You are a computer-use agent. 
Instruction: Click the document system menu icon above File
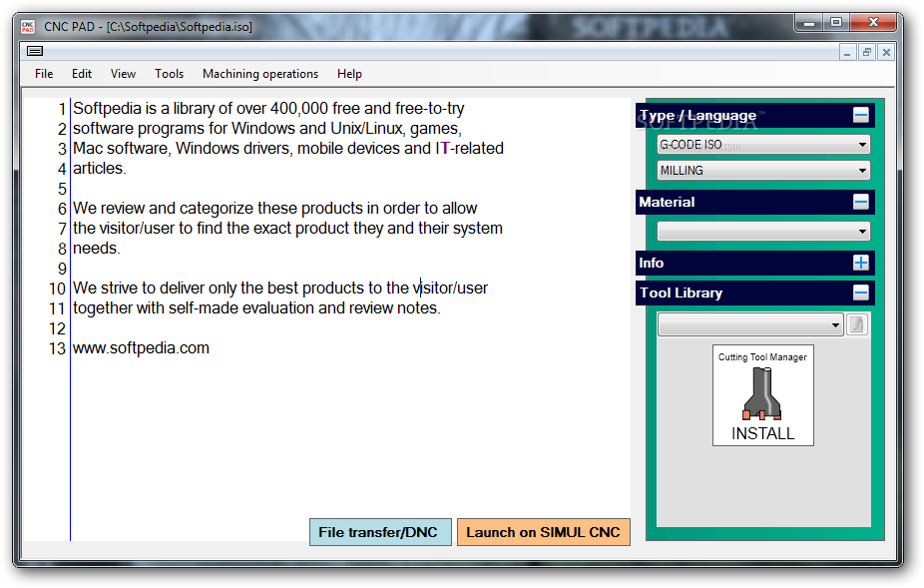[x=35, y=51]
